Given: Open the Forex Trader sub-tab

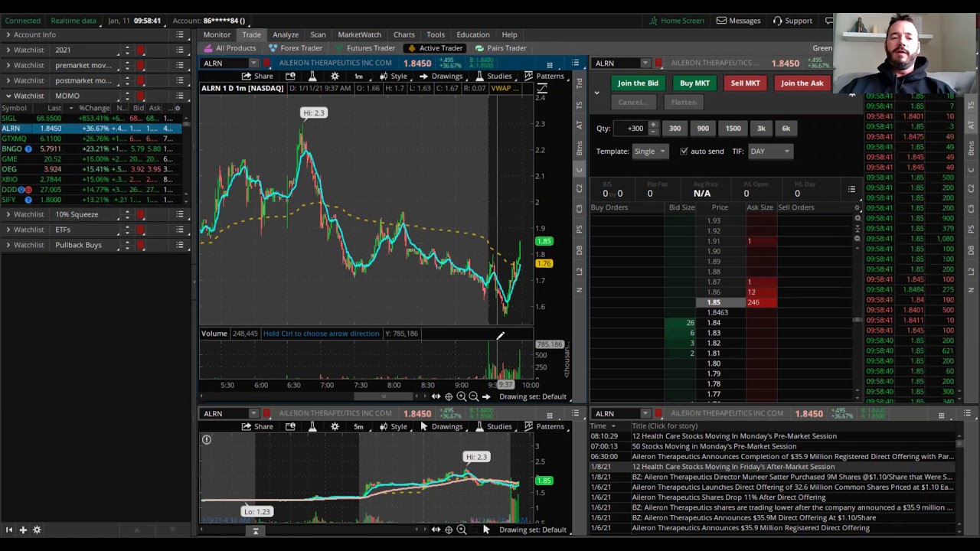Looking at the screenshot, I should [x=296, y=48].
